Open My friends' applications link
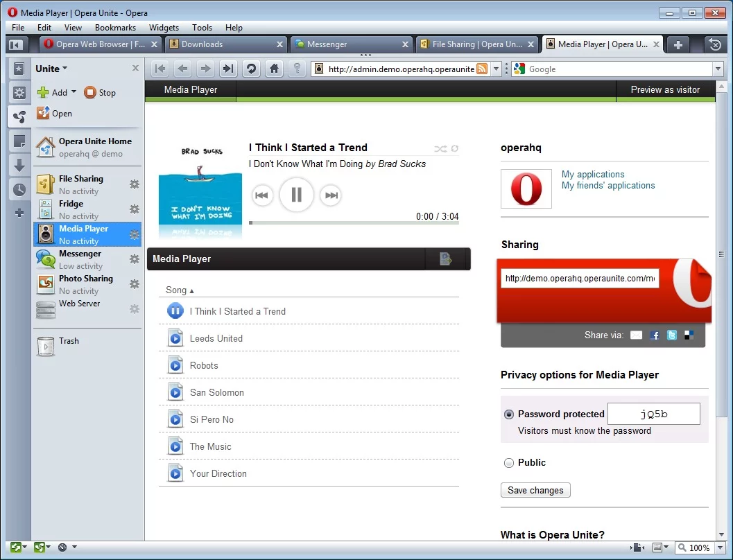The height and width of the screenshot is (560, 733). click(608, 185)
